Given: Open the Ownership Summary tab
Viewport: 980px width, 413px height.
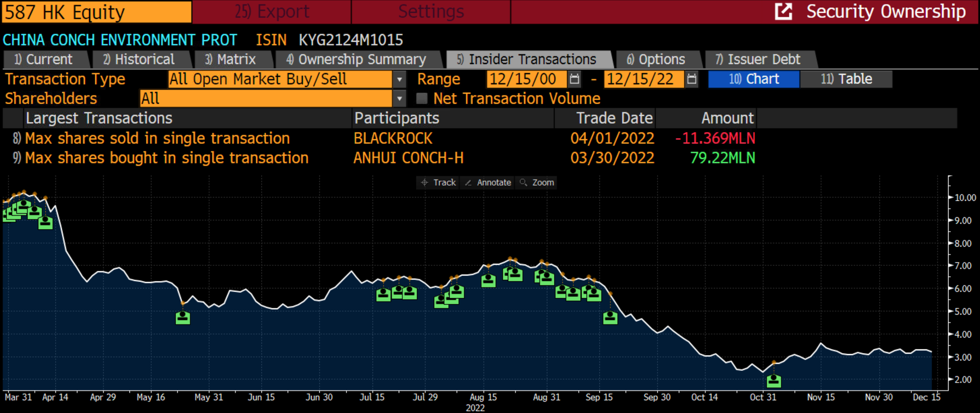Looking at the screenshot, I should [x=356, y=59].
